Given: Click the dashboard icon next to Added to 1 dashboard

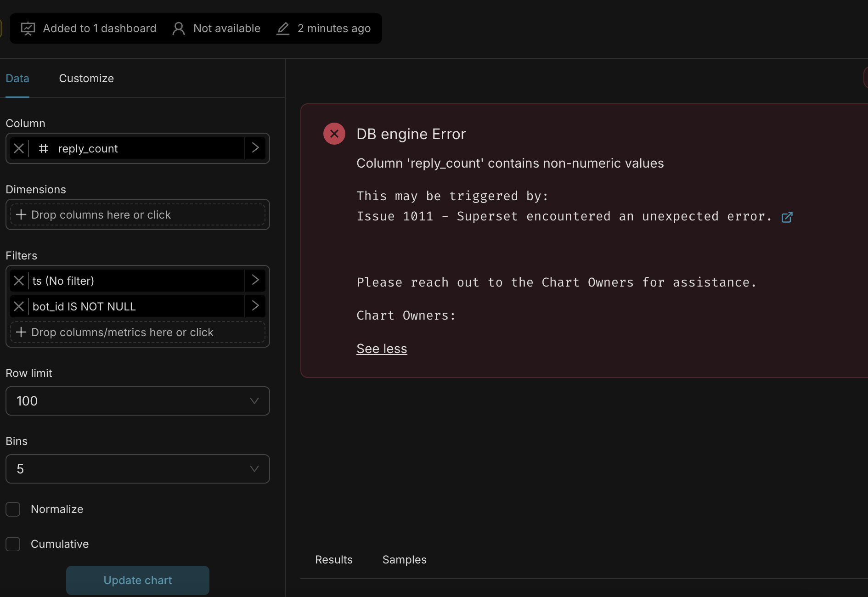Looking at the screenshot, I should [x=28, y=28].
